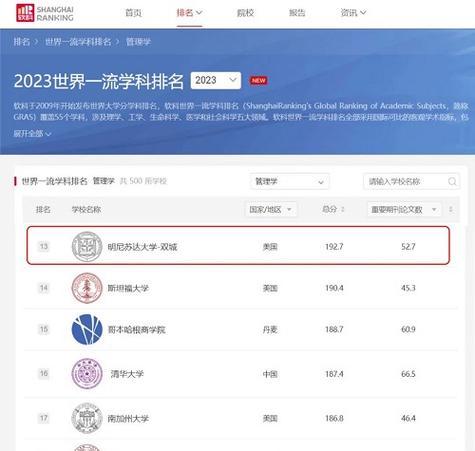Click the Stanford University logo

coord(87,288)
